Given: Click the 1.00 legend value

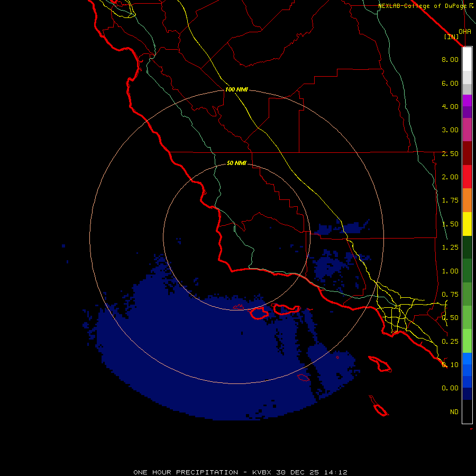Looking at the screenshot, I should [x=450, y=271].
